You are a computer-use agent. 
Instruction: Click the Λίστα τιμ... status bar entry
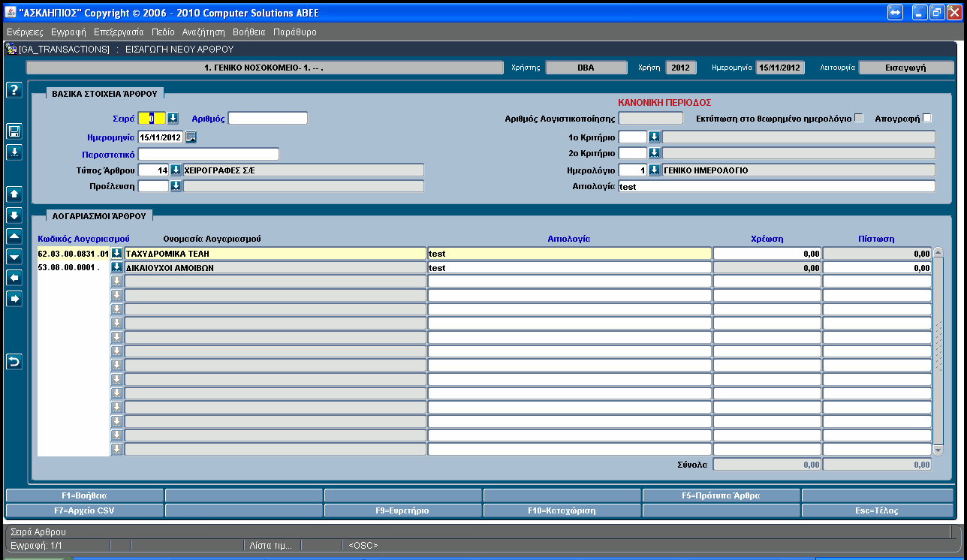coord(271,545)
